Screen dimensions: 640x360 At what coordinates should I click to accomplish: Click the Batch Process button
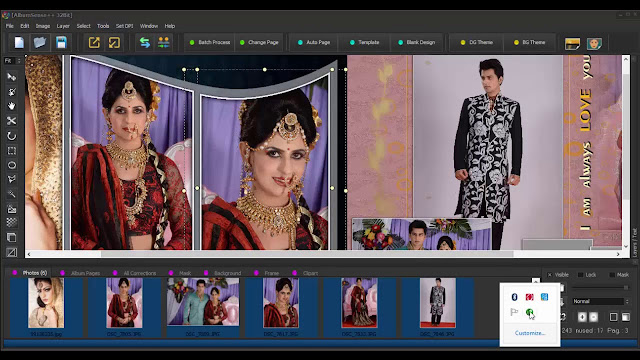tap(210, 42)
